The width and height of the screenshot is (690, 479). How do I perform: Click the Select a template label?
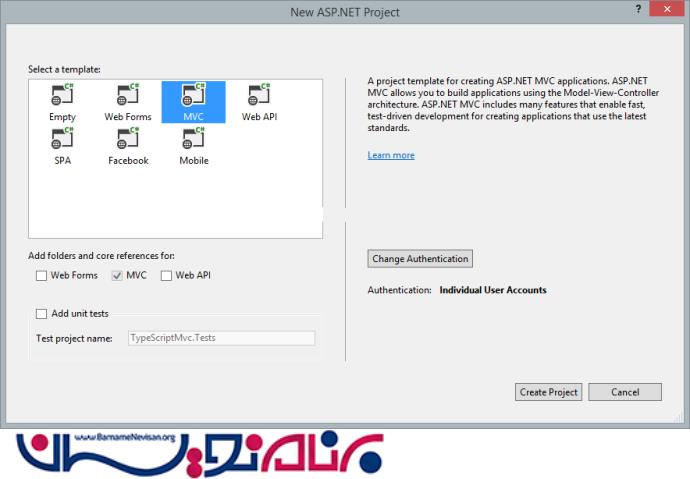click(64, 69)
